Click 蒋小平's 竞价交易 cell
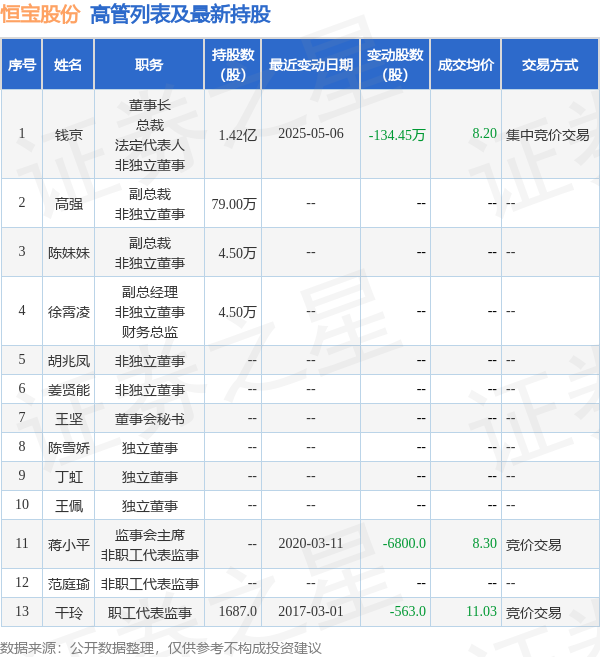This screenshot has height=657, width=600. pos(533,545)
